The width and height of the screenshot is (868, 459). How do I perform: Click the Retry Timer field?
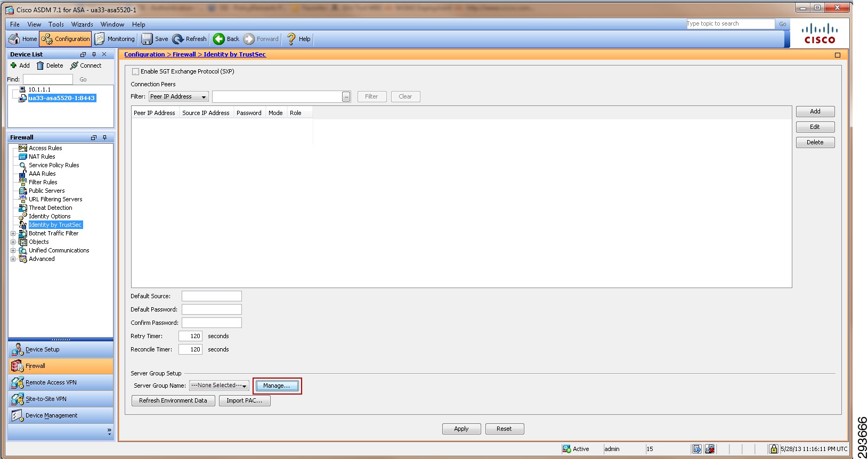pos(190,336)
